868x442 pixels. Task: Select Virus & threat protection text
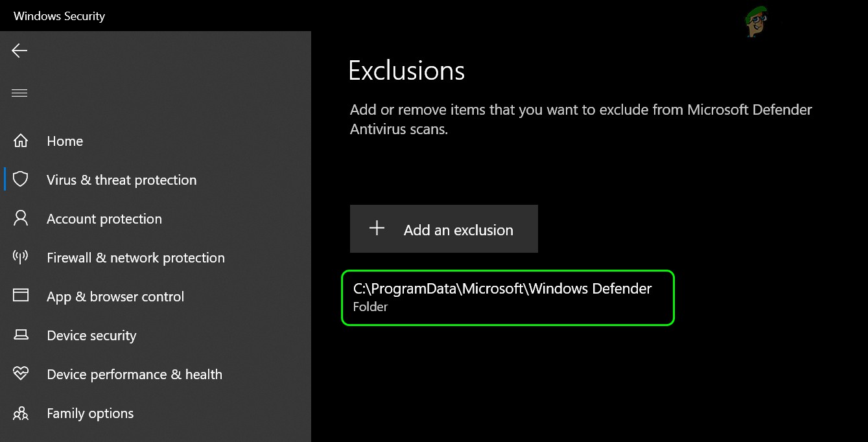[x=121, y=180]
